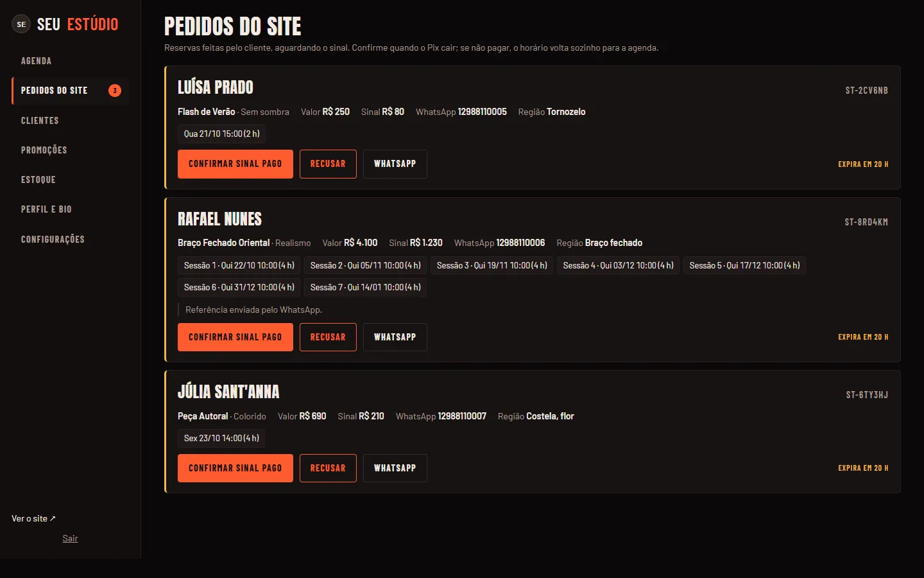Click the Júlia Sant'Anna customer name
Viewport: 924px width, 578px height.
tap(228, 392)
